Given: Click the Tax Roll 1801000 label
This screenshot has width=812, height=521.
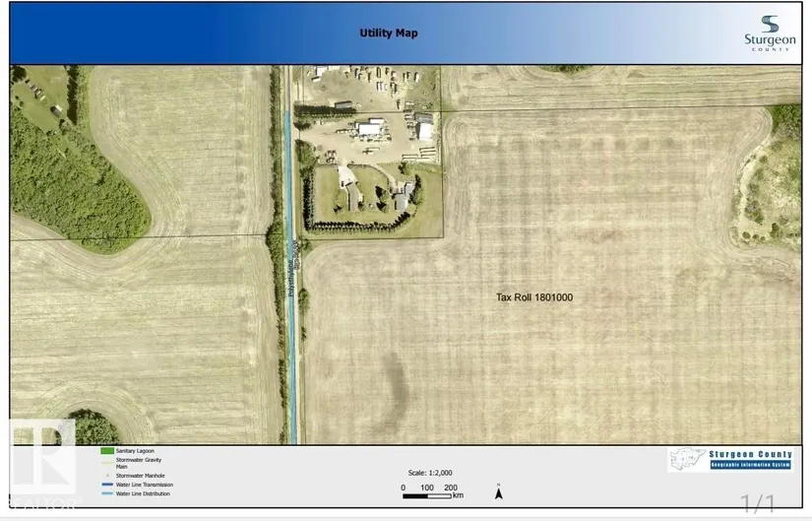Looking at the screenshot, I should pos(533,297).
